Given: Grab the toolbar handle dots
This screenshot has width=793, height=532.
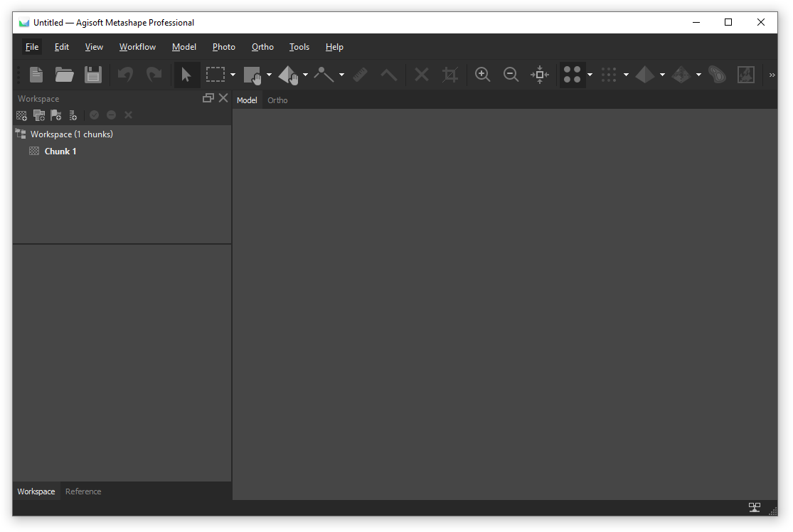Looking at the screenshot, I should coord(18,75).
